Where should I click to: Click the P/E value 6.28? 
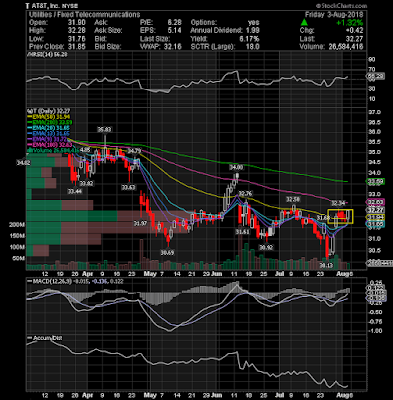click(x=174, y=23)
